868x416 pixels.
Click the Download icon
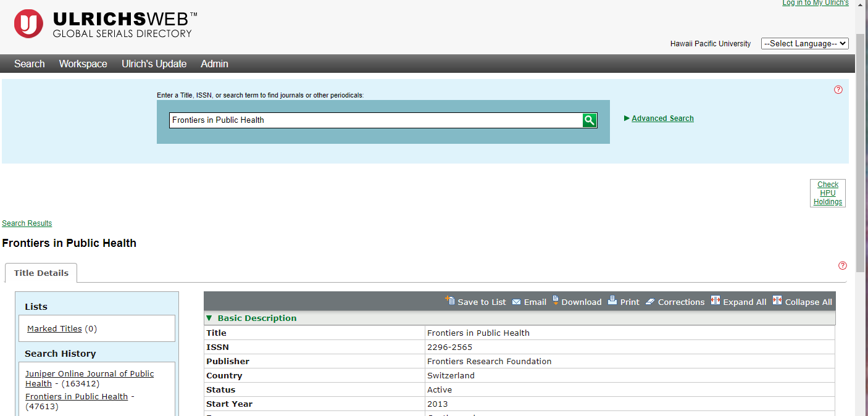556,301
